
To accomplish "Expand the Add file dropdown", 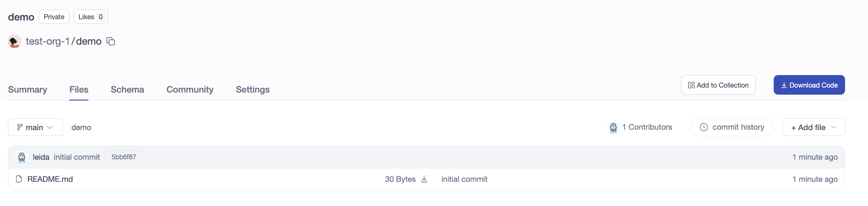I will pyautogui.click(x=813, y=127).
